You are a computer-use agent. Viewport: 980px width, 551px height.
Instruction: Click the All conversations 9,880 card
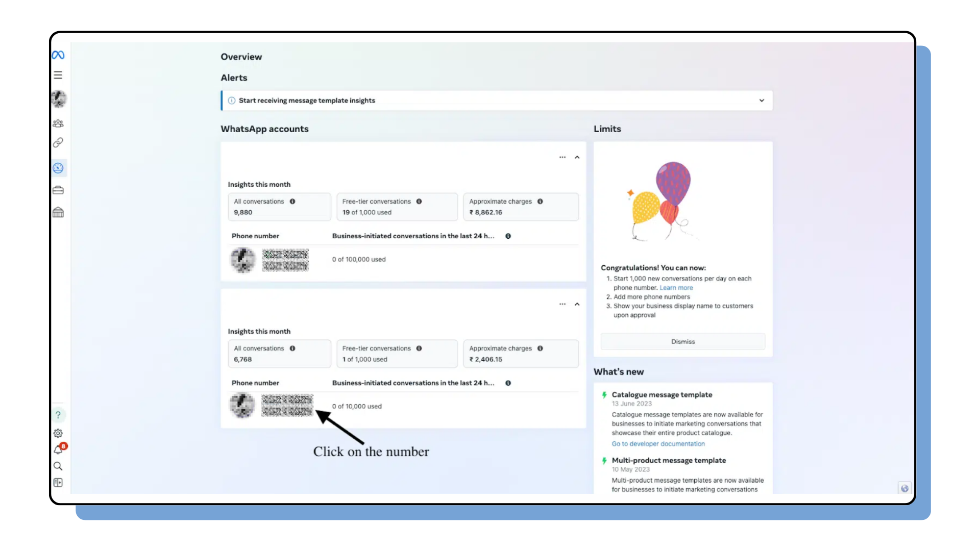click(280, 207)
